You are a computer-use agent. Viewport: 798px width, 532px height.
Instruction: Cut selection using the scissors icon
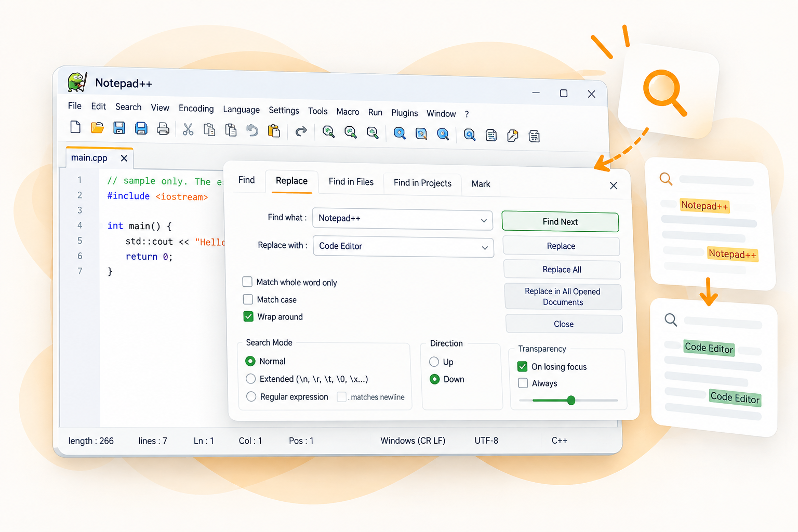pyautogui.click(x=188, y=129)
